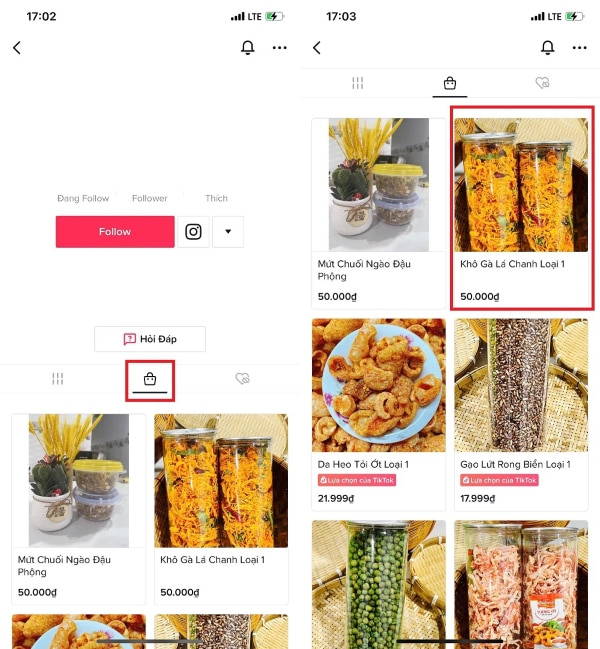600x649 pixels.
Task: Open Gạo Lứt Rong Biển Loại 1 product
Action: [x=521, y=410]
